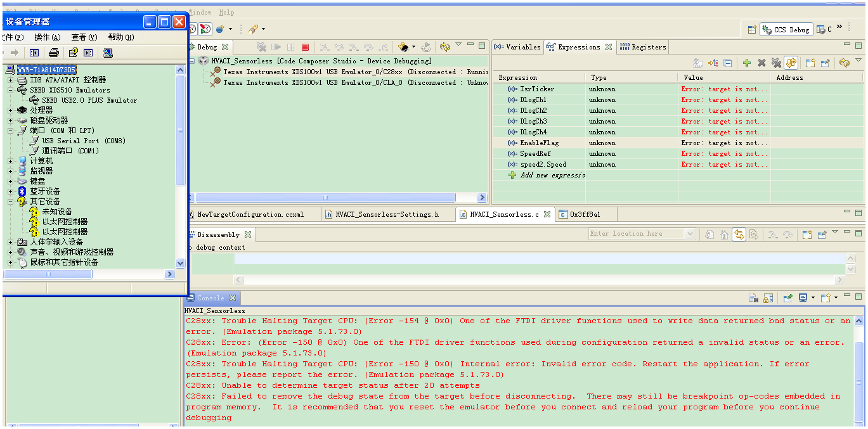Click the Resume button in Debug toolbar
Viewport: 868px width, 429px height.
276,47
